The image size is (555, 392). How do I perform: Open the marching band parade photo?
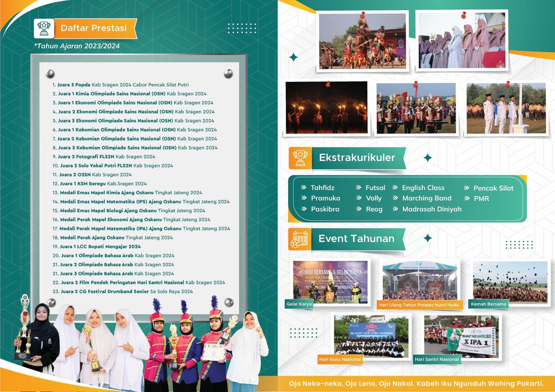pos(416,108)
